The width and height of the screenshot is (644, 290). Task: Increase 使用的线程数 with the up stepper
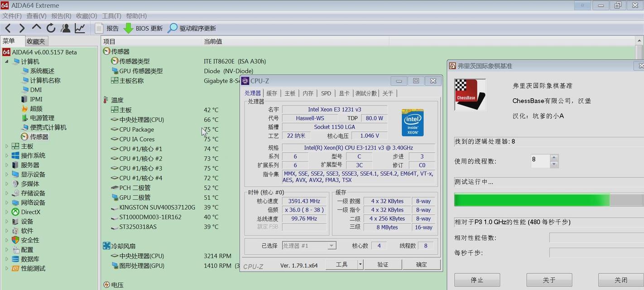554,157
